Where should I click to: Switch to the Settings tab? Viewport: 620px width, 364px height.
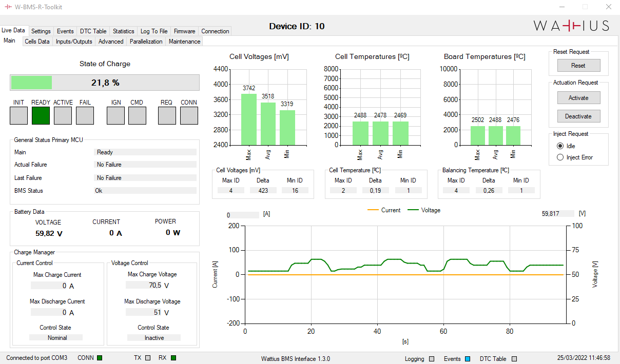41,31
